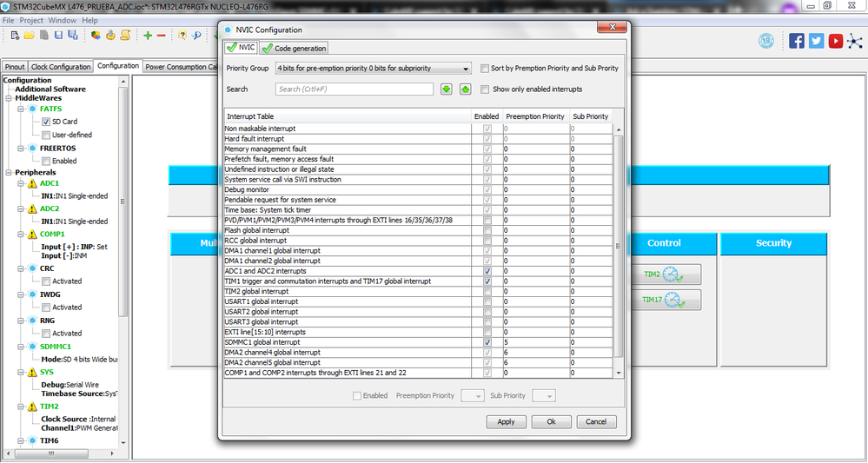
Task: Open the Project menu
Action: pos(31,21)
